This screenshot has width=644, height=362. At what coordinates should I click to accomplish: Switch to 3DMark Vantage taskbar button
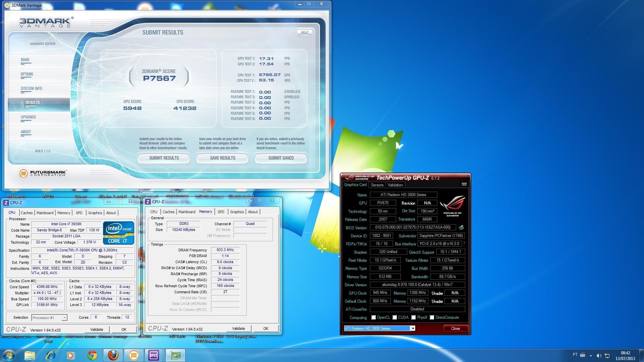[x=133, y=355]
